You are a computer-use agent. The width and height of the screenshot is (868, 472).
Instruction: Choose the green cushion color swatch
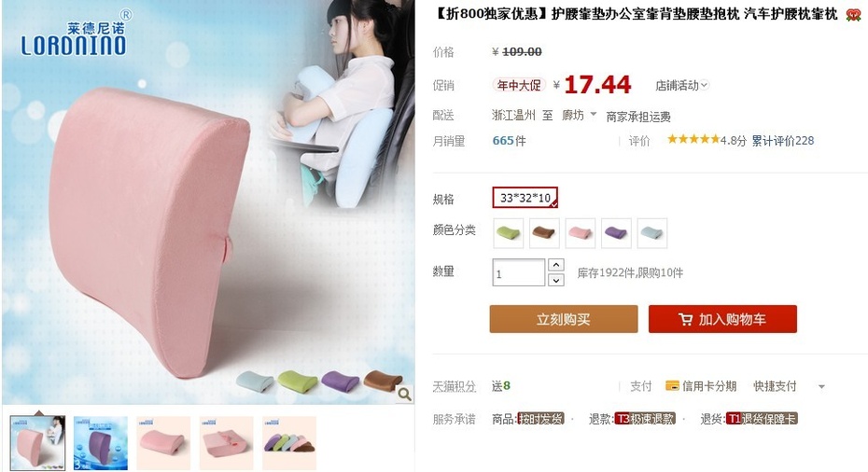click(x=508, y=233)
